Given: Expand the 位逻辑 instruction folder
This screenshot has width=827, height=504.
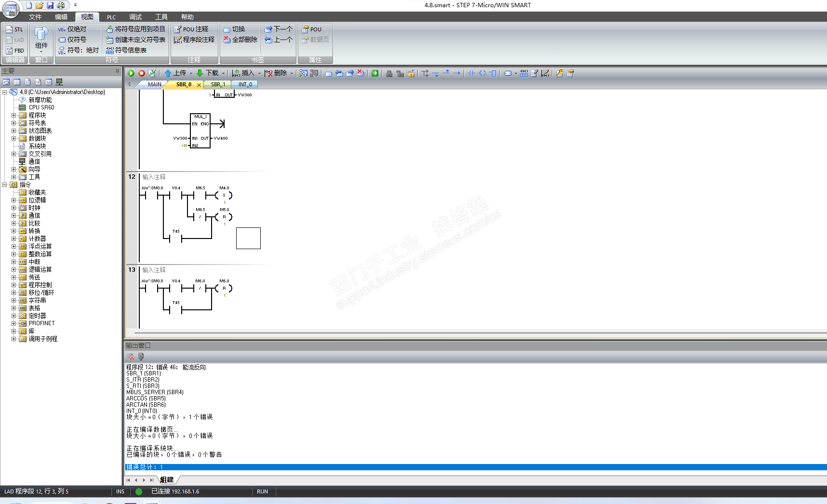Looking at the screenshot, I should pyautogui.click(x=14, y=200).
